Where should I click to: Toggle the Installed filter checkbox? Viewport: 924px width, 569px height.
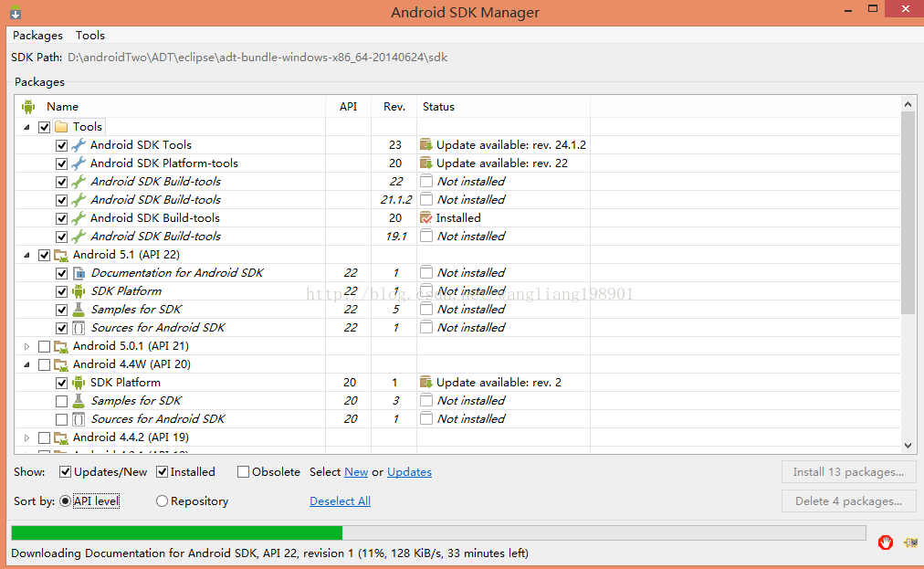tap(162, 471)
